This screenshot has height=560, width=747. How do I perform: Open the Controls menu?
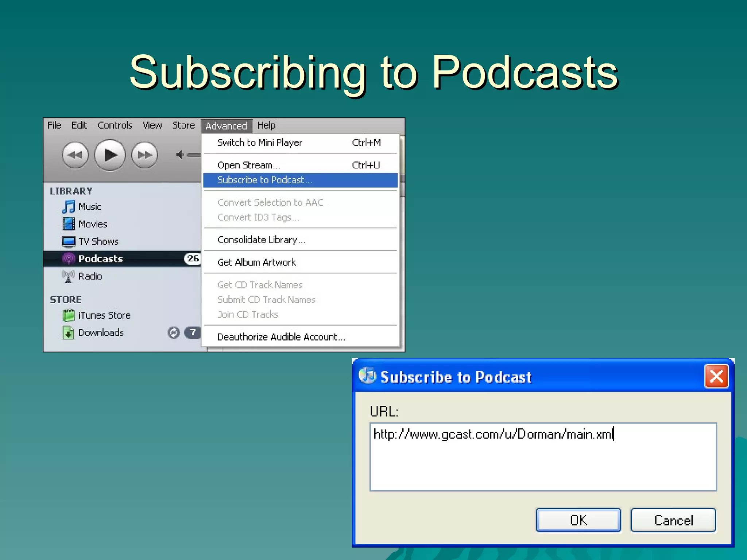(x=115, y=125)
